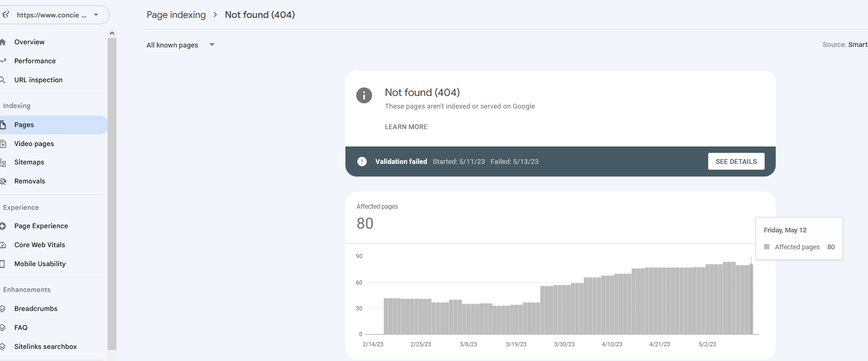Click the Video pages icon

(3, 143)
